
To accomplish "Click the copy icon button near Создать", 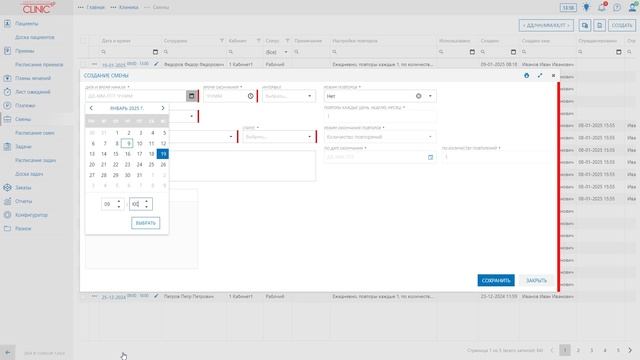I will coord(585,25).
